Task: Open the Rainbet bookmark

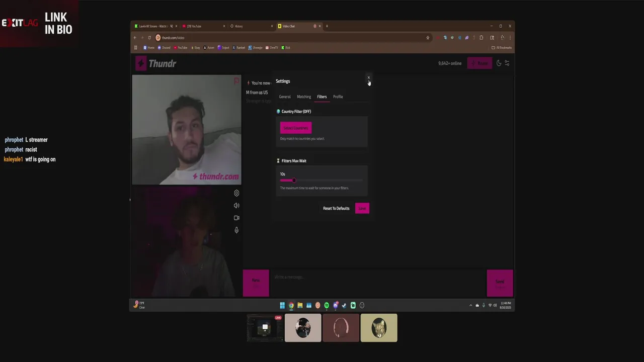Action: (x=239, y=48)
